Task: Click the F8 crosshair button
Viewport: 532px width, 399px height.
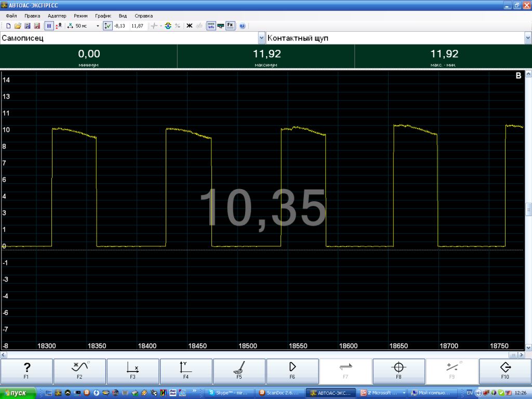Action: pyautogui.click(x=398, y=371)
